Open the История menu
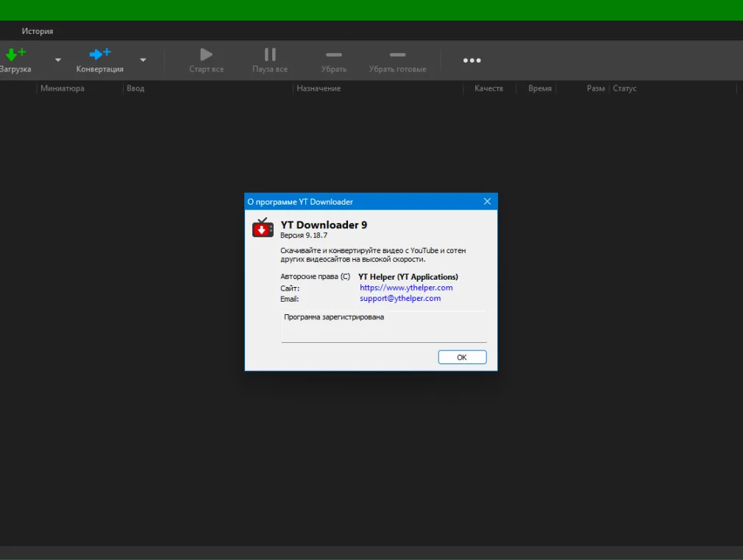 pyautogui.click(x=38, y=31)
